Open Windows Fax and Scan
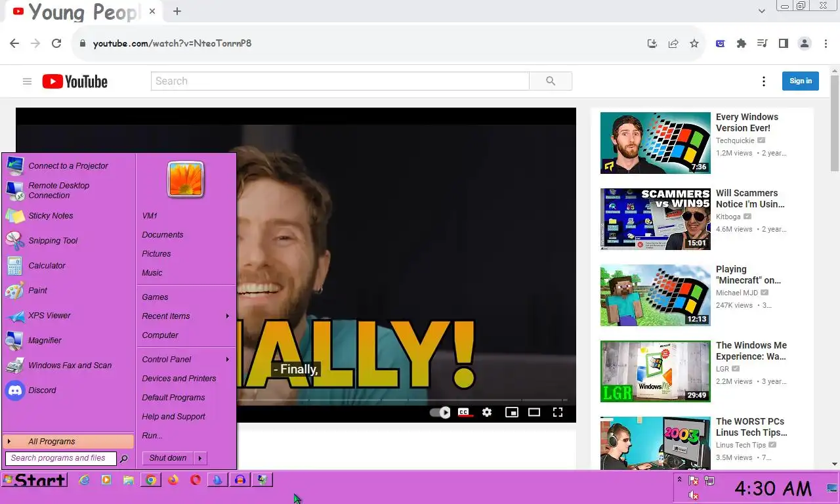 [68, 366]
